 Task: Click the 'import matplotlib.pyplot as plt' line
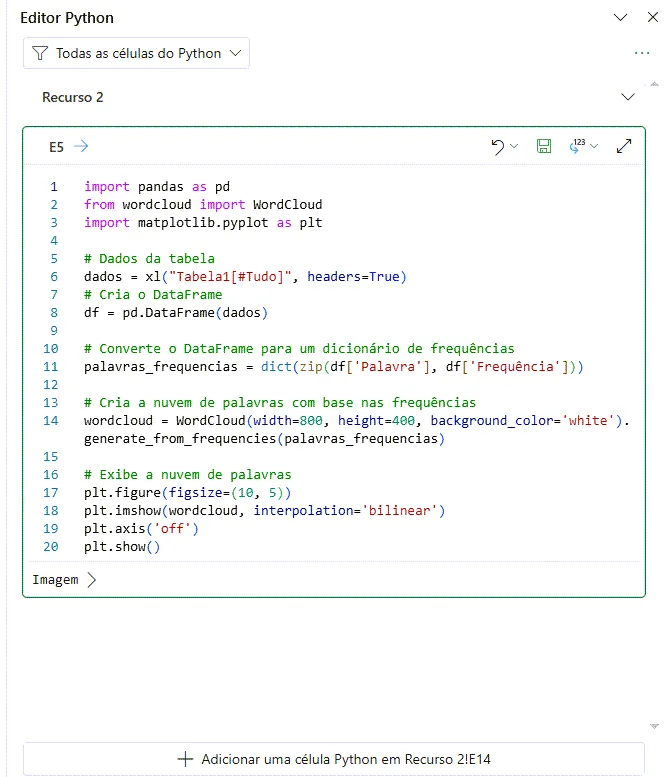pyautogui.click(x=203, y=223)
